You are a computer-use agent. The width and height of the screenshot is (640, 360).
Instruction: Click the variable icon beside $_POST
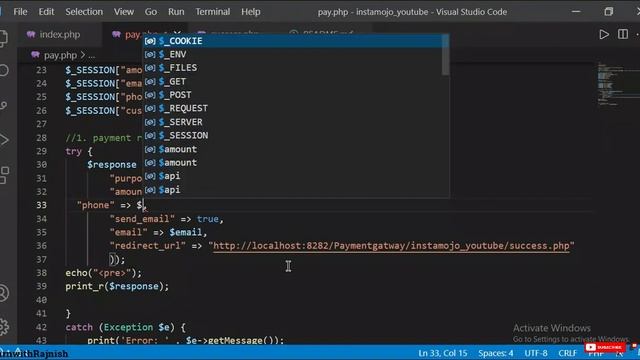tap(150, 95)
